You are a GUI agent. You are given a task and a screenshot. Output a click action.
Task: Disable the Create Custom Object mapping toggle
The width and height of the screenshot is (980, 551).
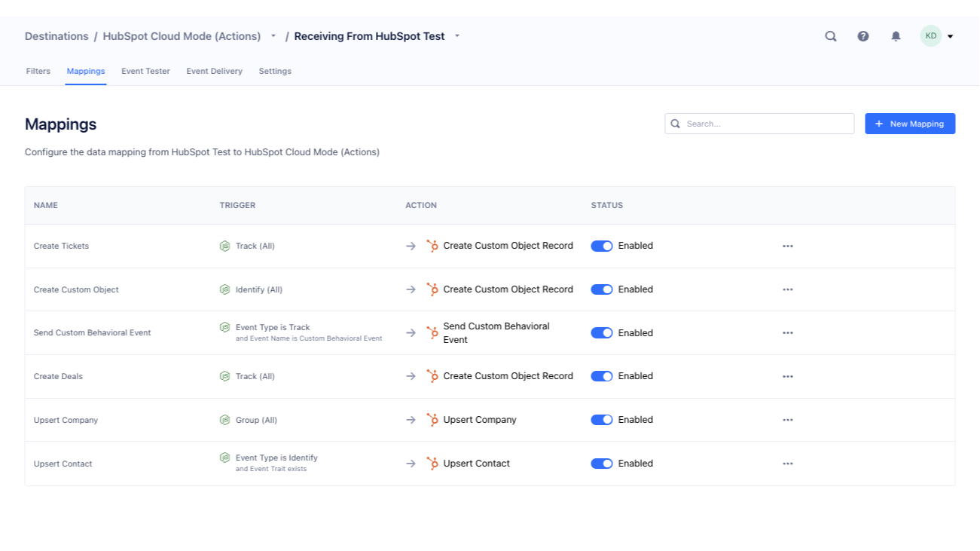click(602, 289)
